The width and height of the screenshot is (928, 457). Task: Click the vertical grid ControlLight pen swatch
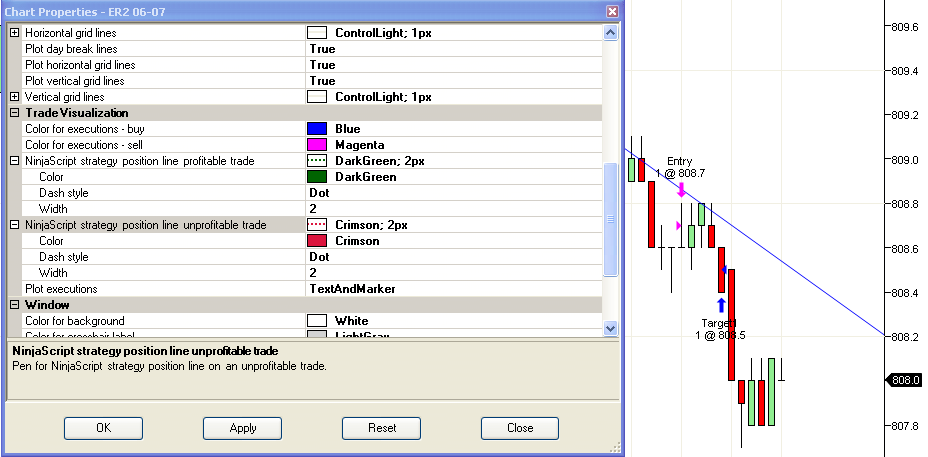coord(317,97)
